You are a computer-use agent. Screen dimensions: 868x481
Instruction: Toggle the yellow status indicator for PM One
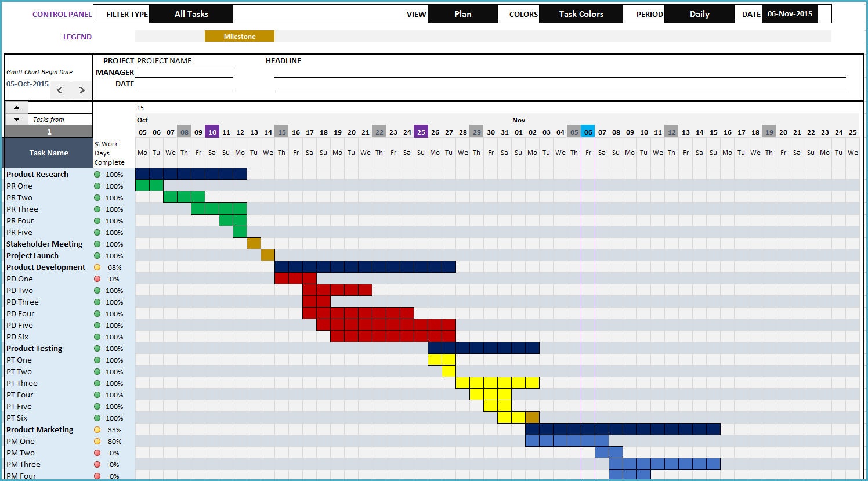point(97,442)
